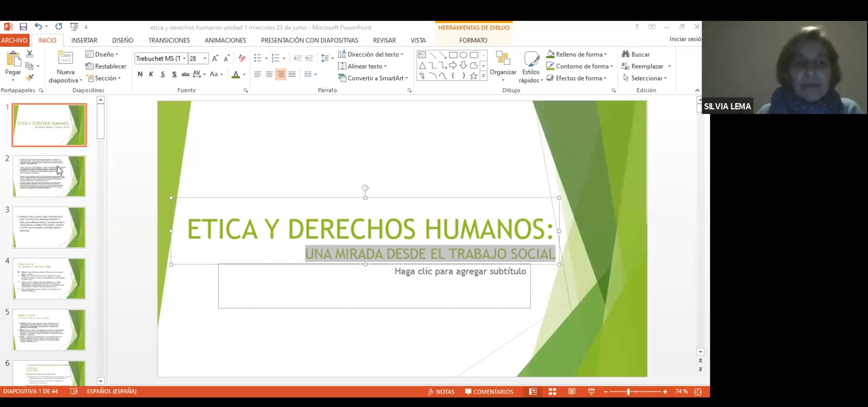Viewport: 868px width, 407px height.
Task: Switch to REVISAR tab
Action: [384, 40]
